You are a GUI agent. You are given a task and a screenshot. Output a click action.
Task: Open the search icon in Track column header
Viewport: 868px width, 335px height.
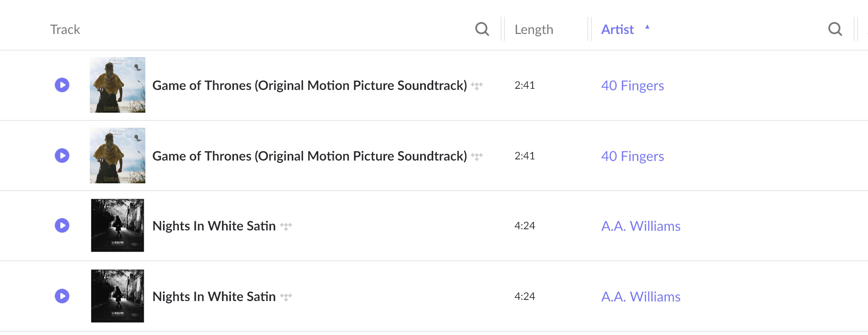point(482,29)
